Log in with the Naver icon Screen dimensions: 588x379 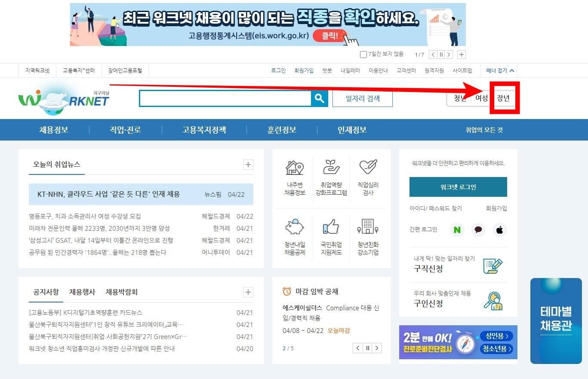pos(457,230)
